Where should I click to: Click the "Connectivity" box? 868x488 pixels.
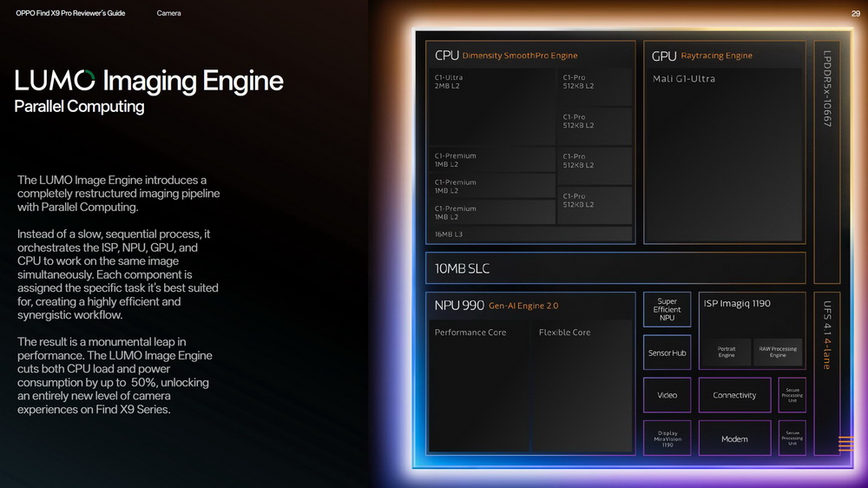pos(734,395)
